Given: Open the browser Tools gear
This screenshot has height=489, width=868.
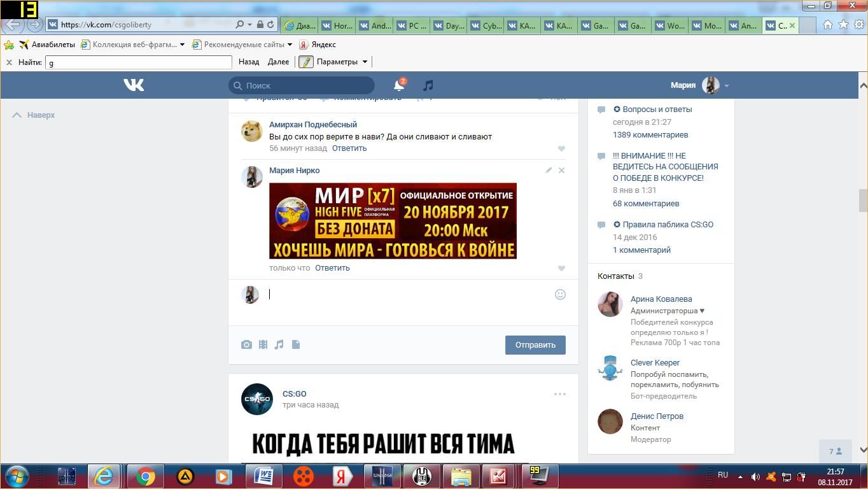Looking at the screenshot, I should pos(858,25).
